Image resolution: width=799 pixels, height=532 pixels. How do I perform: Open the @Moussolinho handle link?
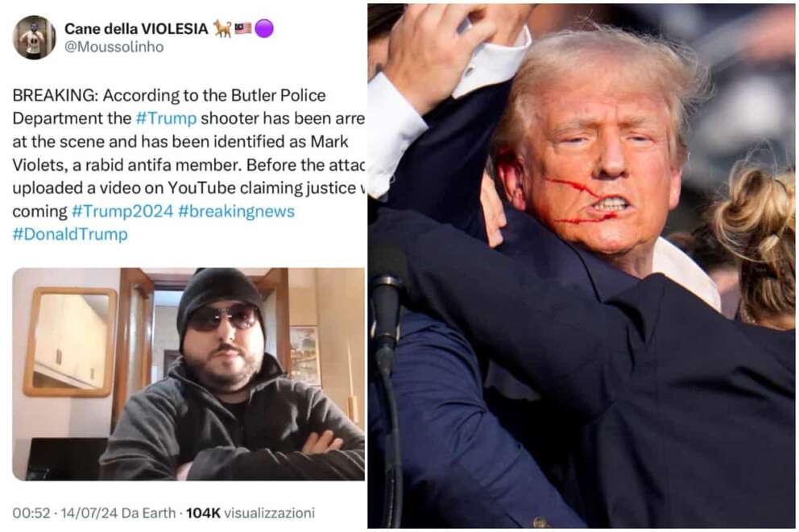tap(114, 47)
